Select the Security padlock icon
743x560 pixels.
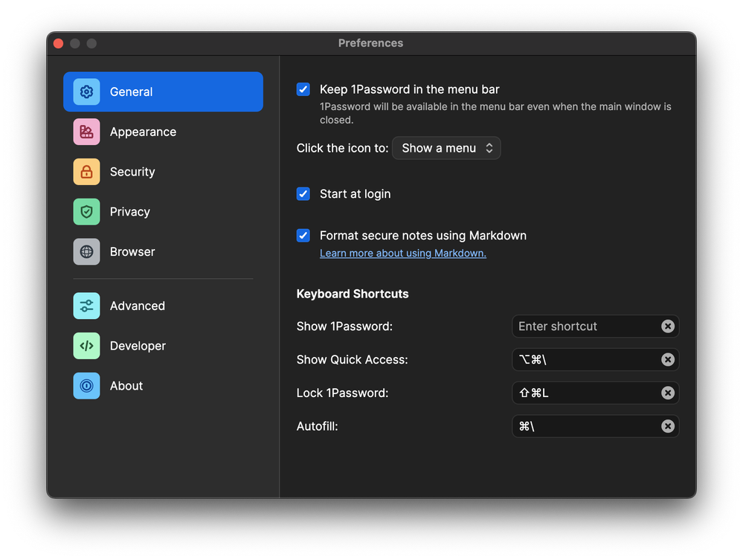86,172
